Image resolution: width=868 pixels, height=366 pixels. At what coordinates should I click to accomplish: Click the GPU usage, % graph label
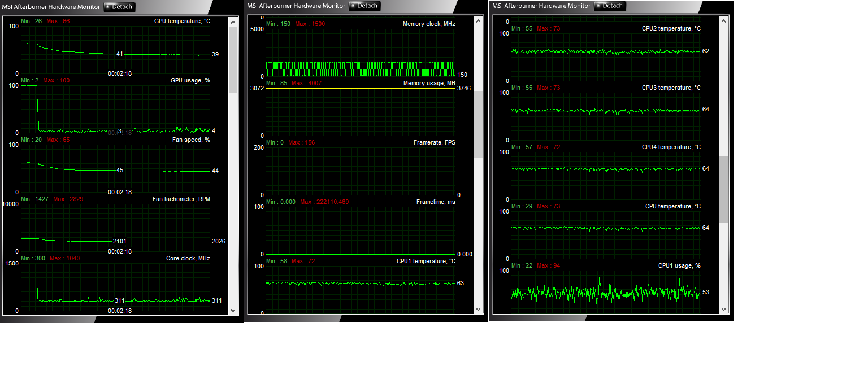[x=190, y=80]
